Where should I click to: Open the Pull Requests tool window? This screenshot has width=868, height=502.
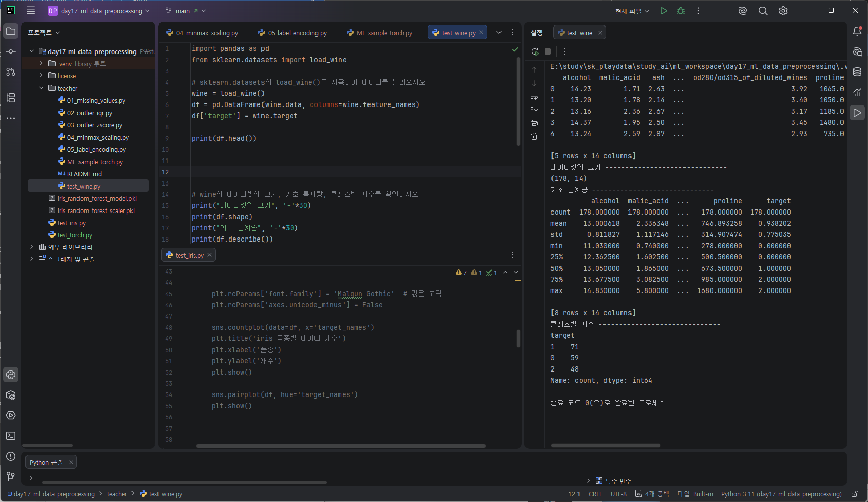tap(11, 72)
